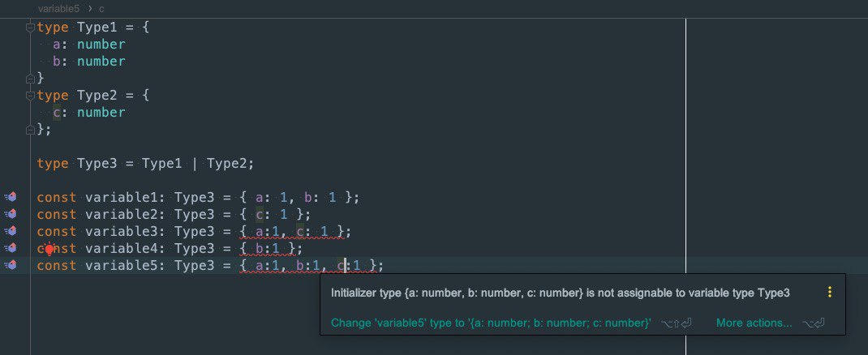Click highlighted property c in Type2

pyautogui.click(x=57, y=113)
